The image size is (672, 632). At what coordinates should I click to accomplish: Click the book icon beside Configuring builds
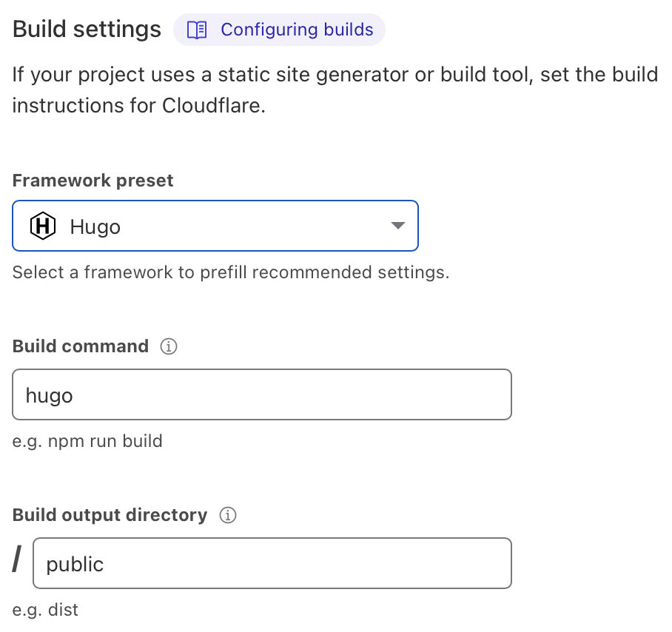tap(197, 30)
